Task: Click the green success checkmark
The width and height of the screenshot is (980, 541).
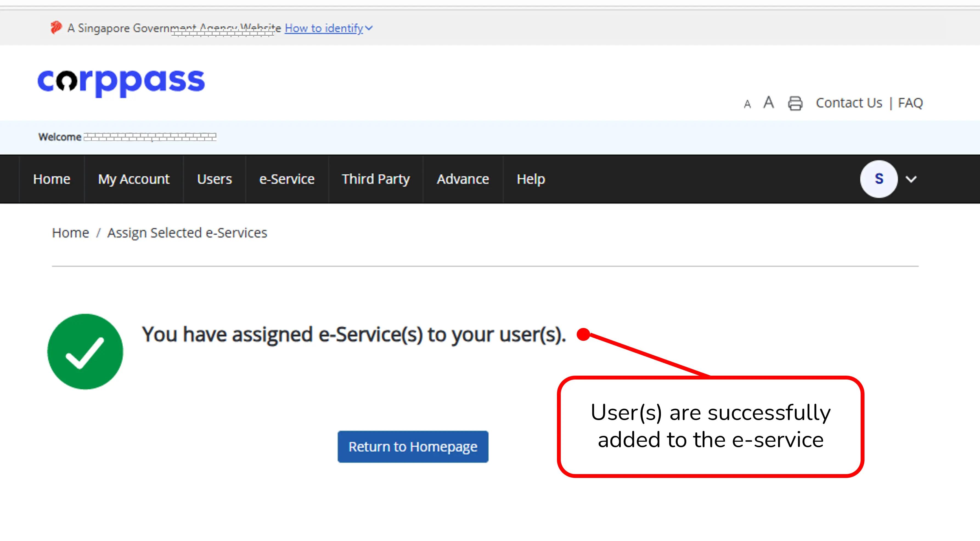Action: pyautogui.click(x=85, y=351)
